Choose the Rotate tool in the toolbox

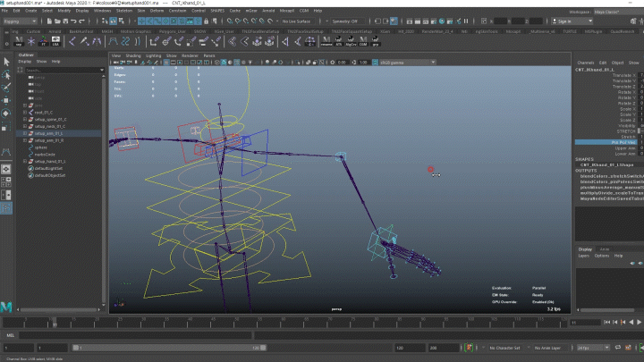6,114
